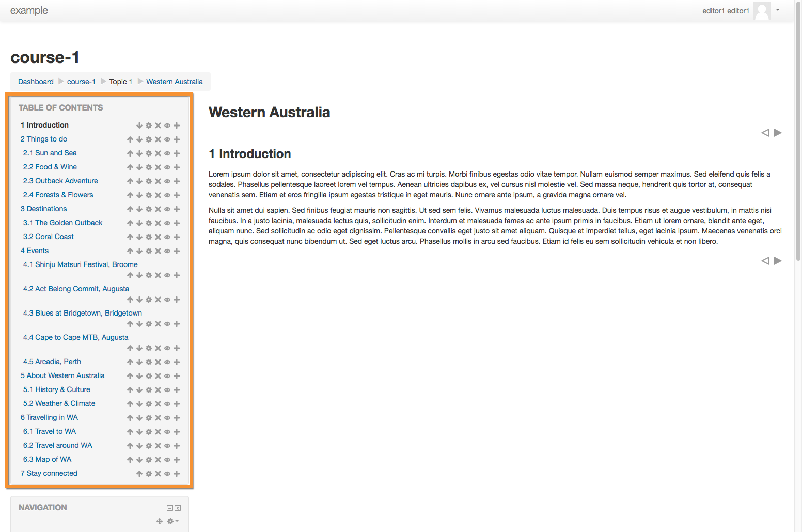The height and width of the screenshot is (532, 802).
Task: Go to the example site home
Action: [29, 10]
